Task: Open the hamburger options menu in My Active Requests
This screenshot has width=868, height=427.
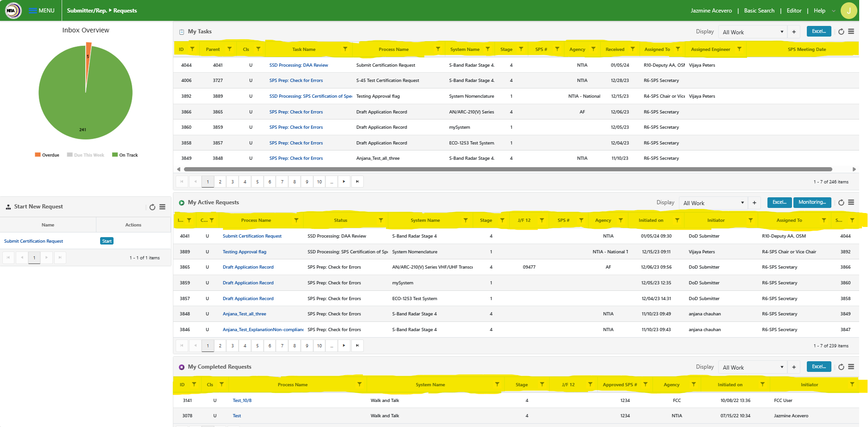Action: click(851, 202)
